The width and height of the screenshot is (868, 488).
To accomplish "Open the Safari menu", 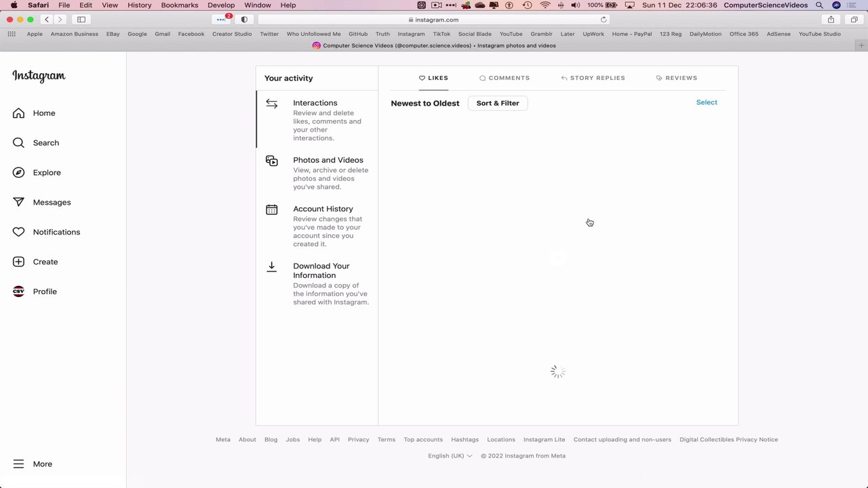I will (38, 5).
